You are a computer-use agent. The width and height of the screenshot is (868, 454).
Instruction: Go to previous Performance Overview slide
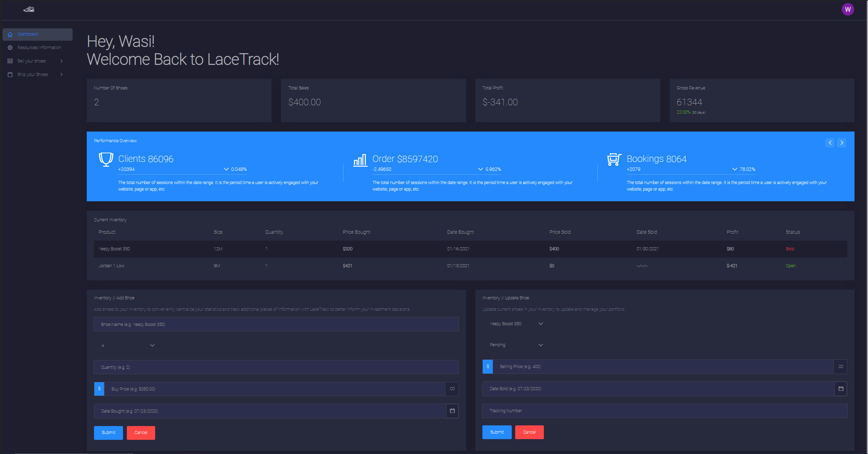click(830, 143)
